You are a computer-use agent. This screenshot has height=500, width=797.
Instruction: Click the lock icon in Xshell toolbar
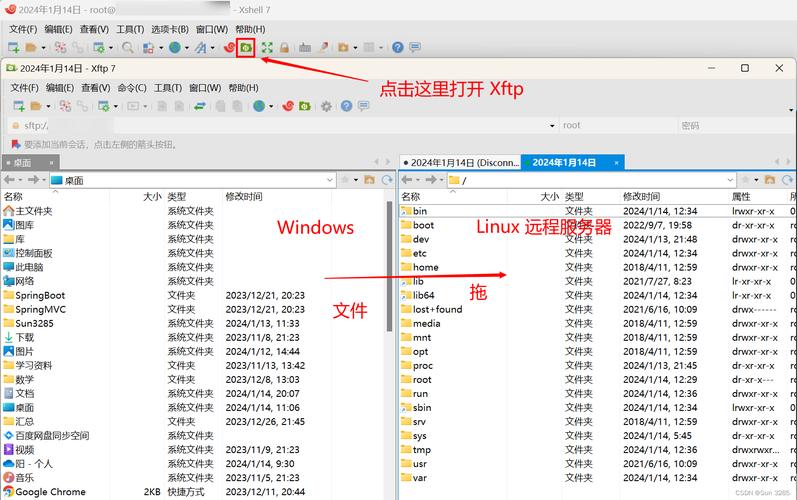284,48
